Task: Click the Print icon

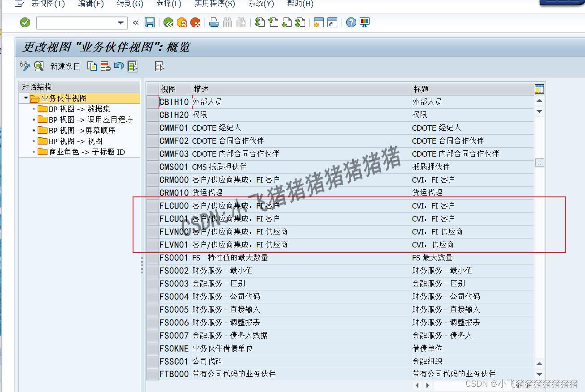Action: tap(214, 22)
